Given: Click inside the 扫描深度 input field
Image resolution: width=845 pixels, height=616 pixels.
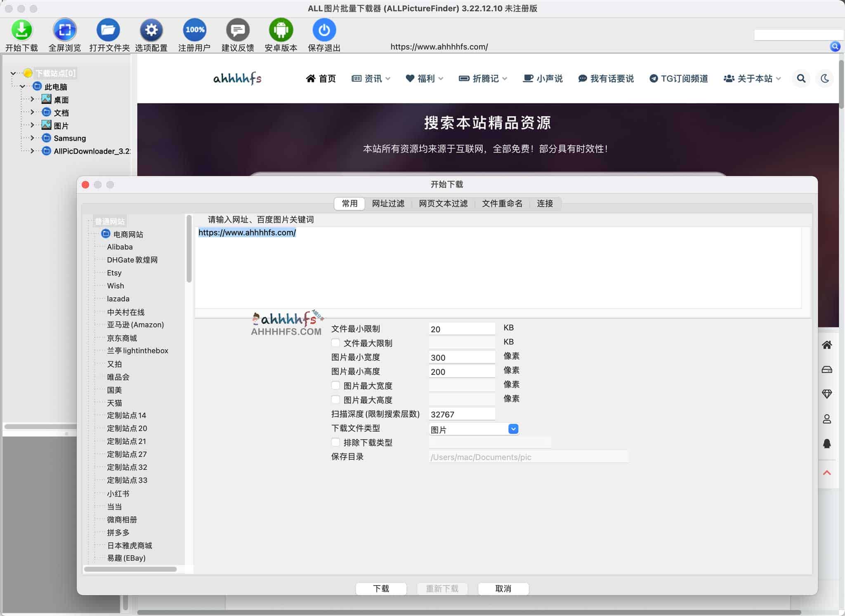Looking at the screenshot, I should pos(461,414).
